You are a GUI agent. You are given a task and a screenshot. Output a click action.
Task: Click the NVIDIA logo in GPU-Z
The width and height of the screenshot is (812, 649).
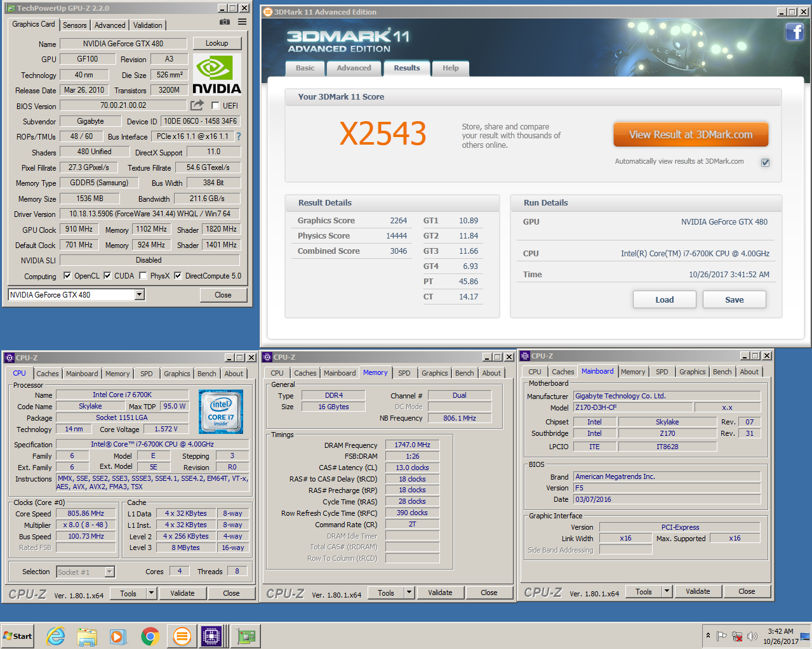(216, 75)
